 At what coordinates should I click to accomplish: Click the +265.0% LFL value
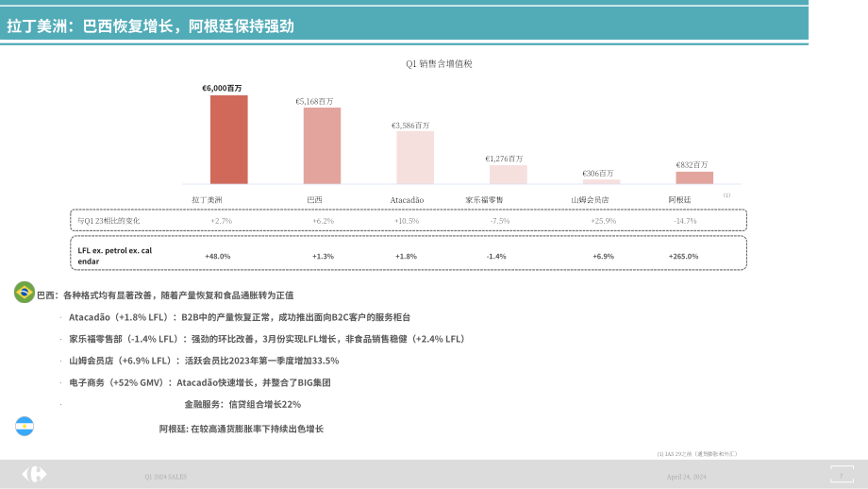pos(684,257)
